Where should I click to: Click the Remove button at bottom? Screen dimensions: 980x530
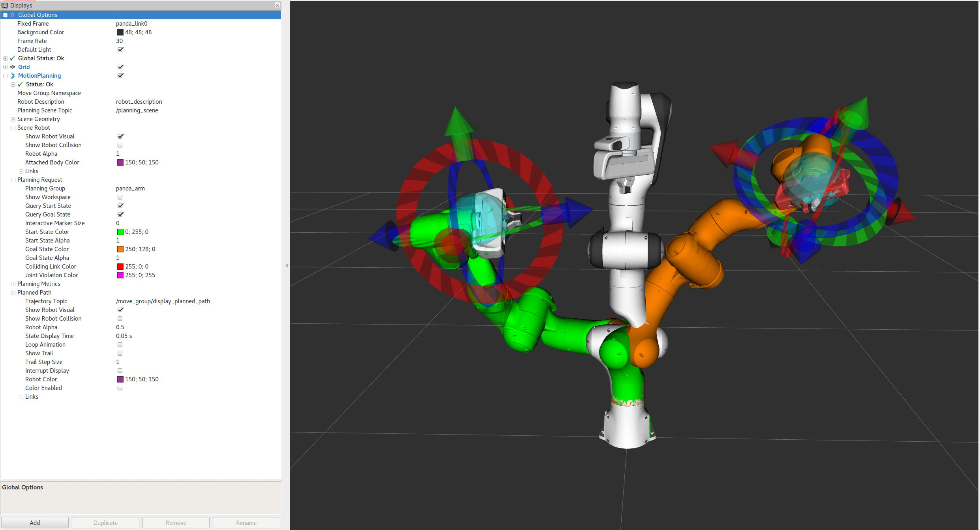click(176, 522)
